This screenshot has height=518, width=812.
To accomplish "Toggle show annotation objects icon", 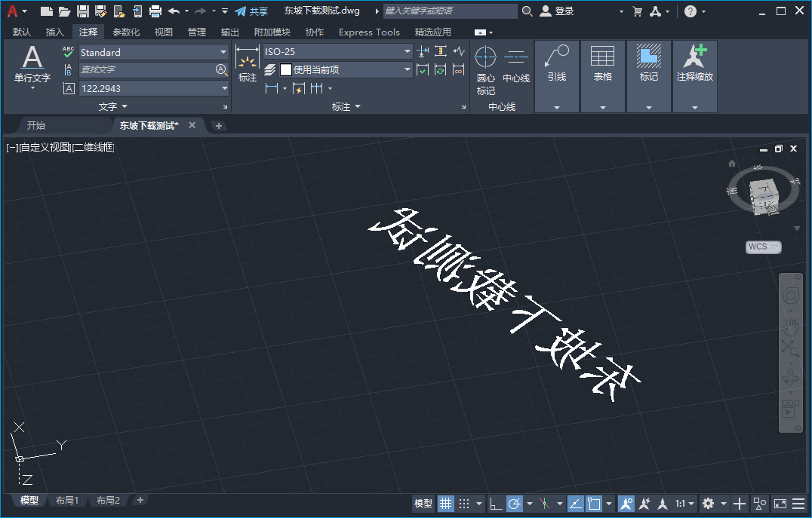I will pyautogui.click(x=626, y=504).
